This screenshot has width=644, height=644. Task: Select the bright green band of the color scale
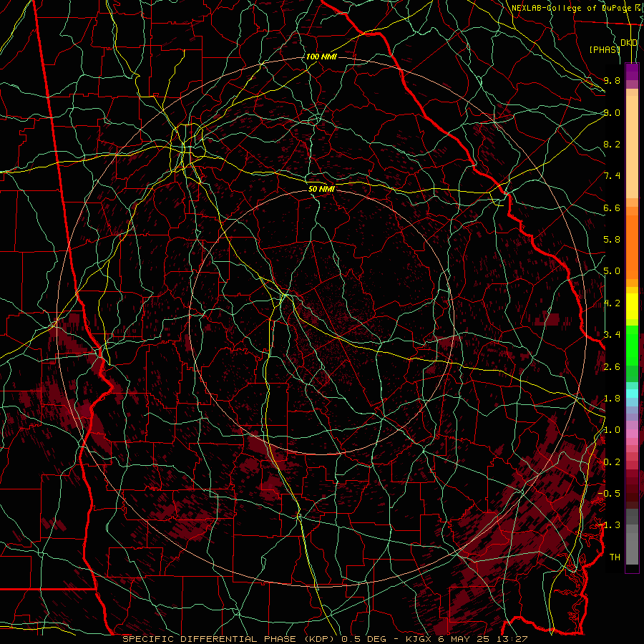click(x=632, y=345)
